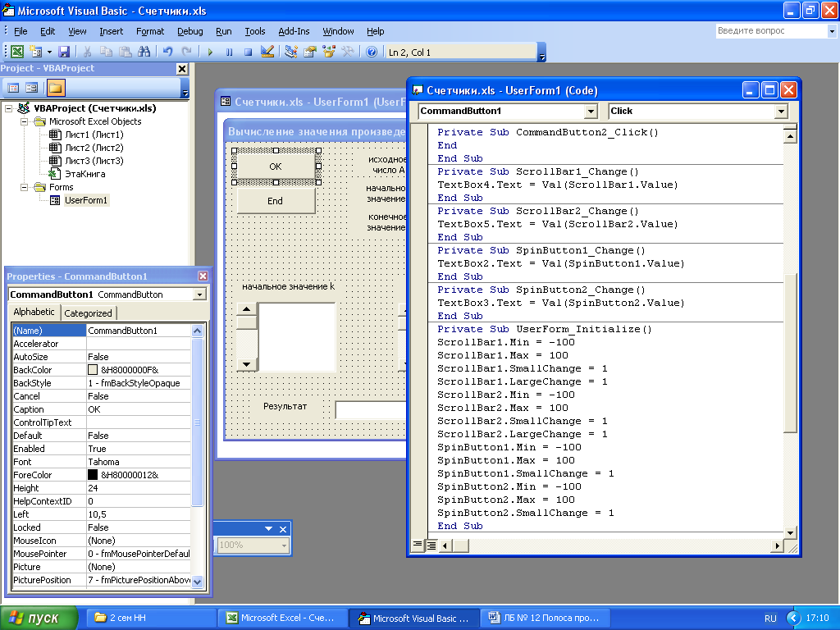Open the help question box dropdown
Viewport: 840px width, 630px height.
(x=831, y=31)
